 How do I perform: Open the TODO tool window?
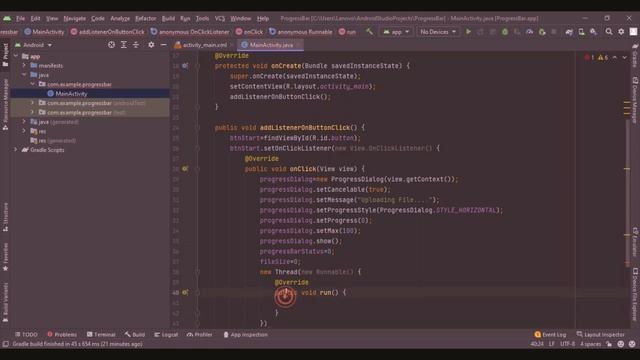pyautogui.click(x=26, y=334)
